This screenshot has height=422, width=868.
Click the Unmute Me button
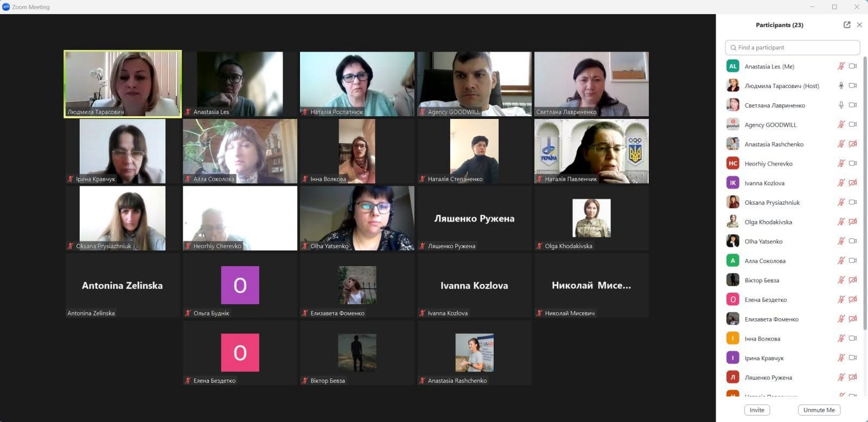819,410
